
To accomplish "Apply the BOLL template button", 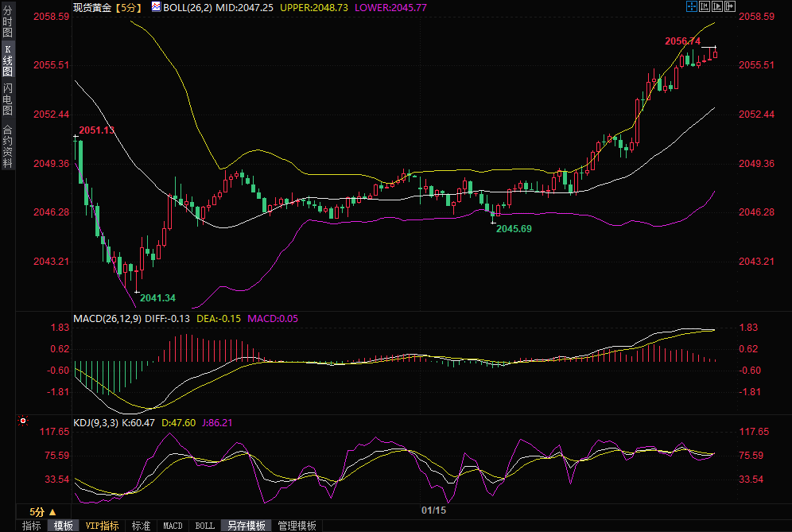I will point(204,526).
